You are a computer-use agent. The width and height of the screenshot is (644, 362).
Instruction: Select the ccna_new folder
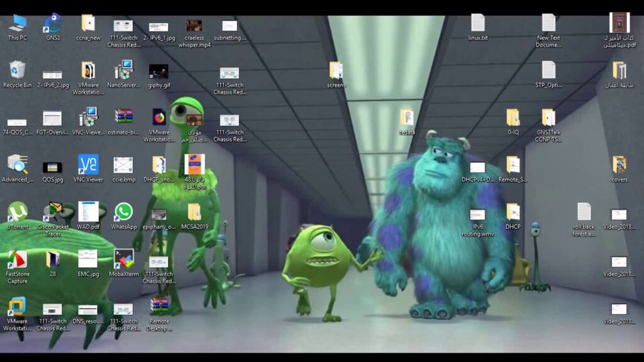(x=88, y=24)
